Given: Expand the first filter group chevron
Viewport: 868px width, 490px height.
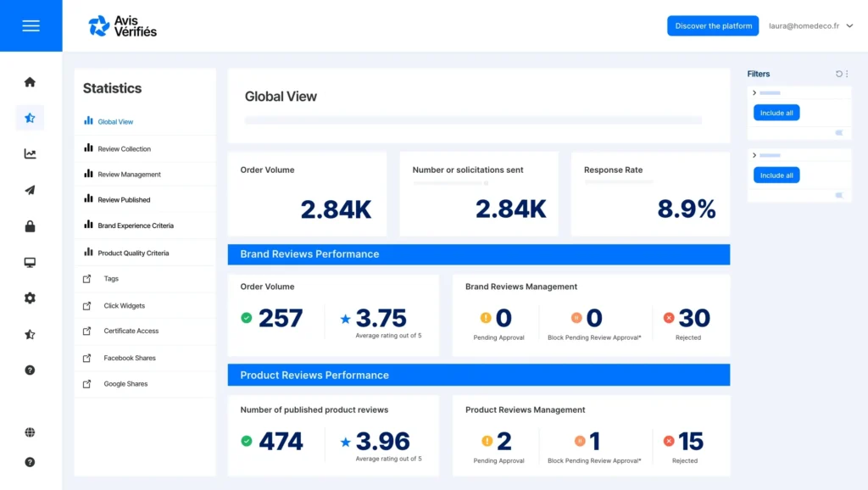Looking at the screenshot, I should coord(754,93).
